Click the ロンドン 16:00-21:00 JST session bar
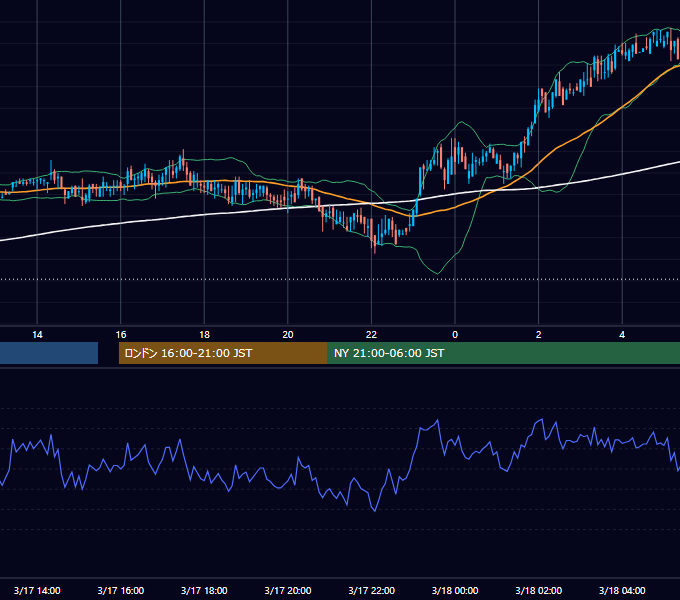The width and height of the screenshot is (680, 600). [x=223, y=353]
